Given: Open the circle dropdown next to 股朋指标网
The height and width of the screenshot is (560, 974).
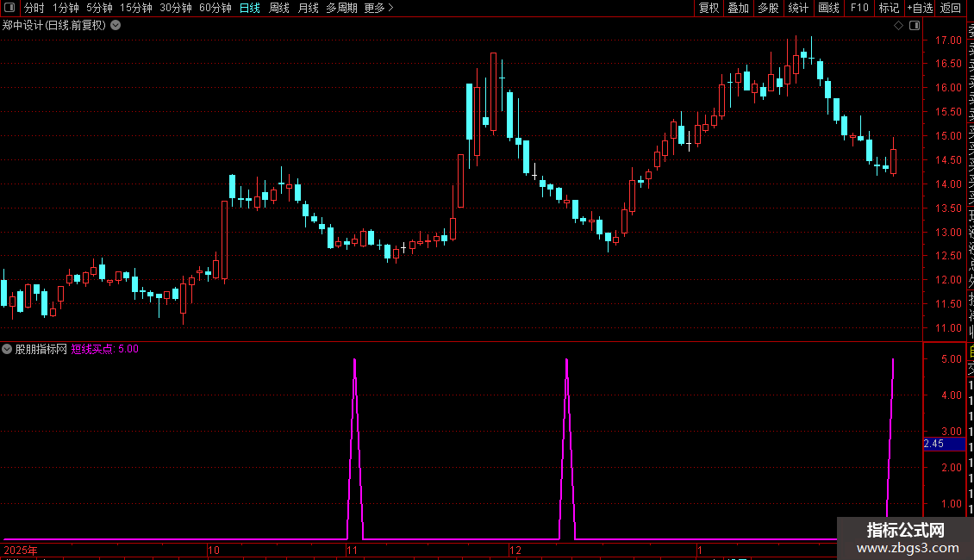Looking at the screenshot, I should coord(7,349).
